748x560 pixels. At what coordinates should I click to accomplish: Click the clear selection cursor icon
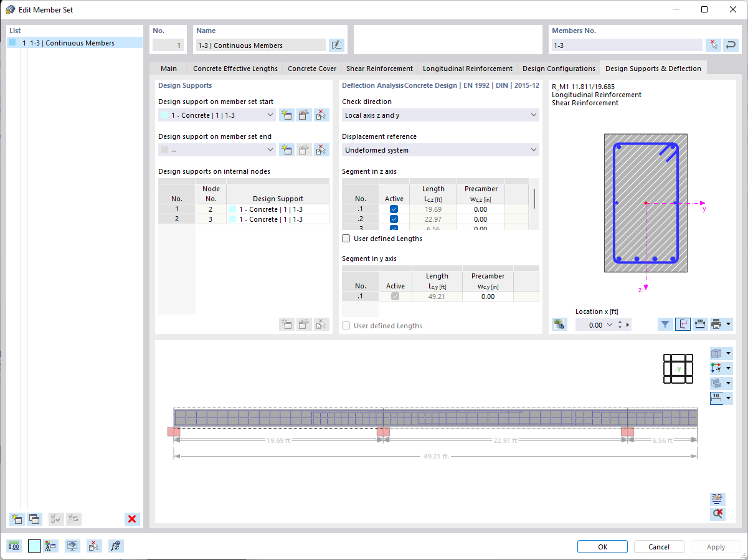coord(94,546)
